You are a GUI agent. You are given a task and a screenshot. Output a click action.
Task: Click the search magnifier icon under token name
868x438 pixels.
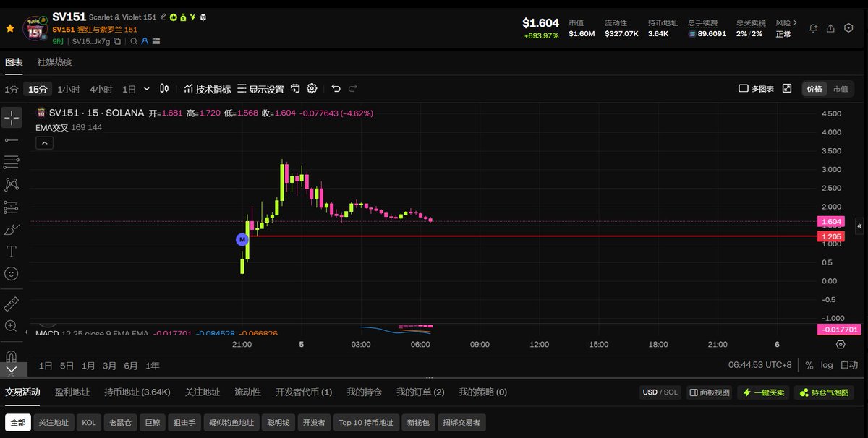[x=134, y=41]
